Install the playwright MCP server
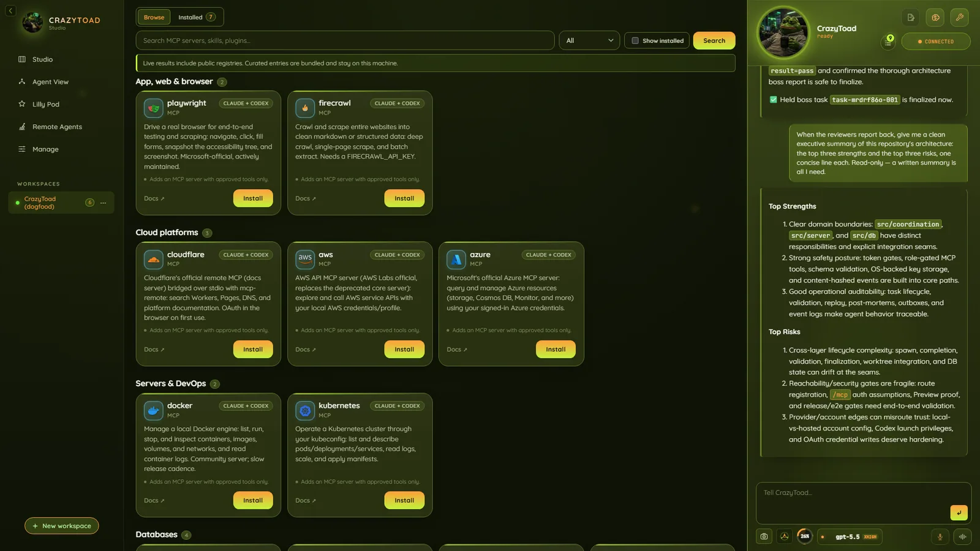Image resolution: width=980 pixels, height=551 pixels. point(253,198)
